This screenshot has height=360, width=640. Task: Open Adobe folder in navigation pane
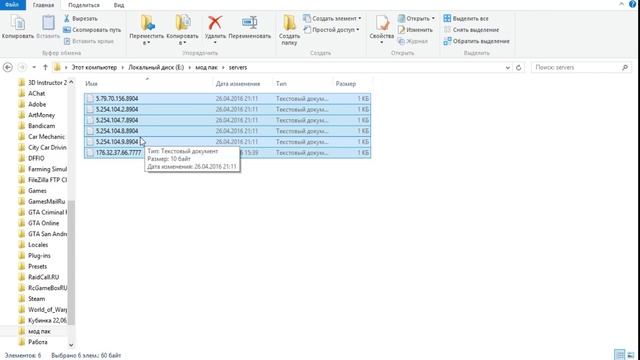pos(37,104)
